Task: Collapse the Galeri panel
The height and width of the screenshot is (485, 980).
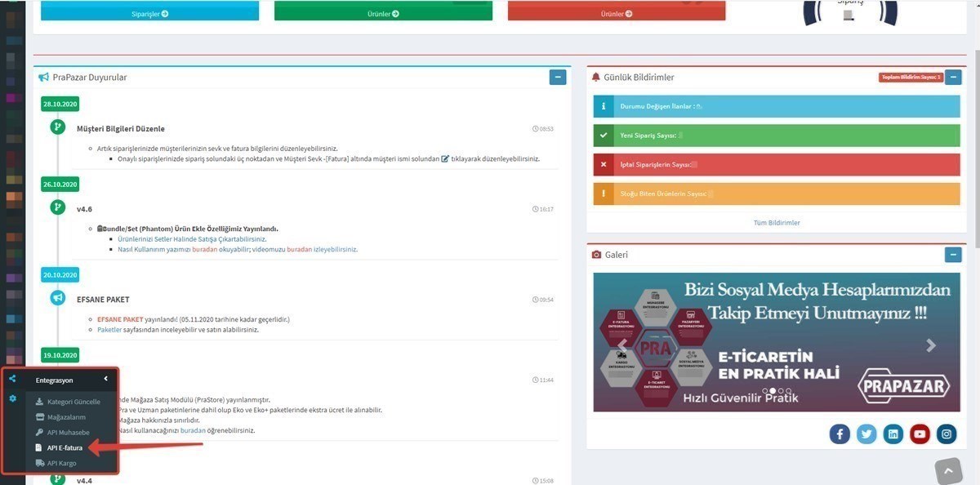Action: click(953, 255)
